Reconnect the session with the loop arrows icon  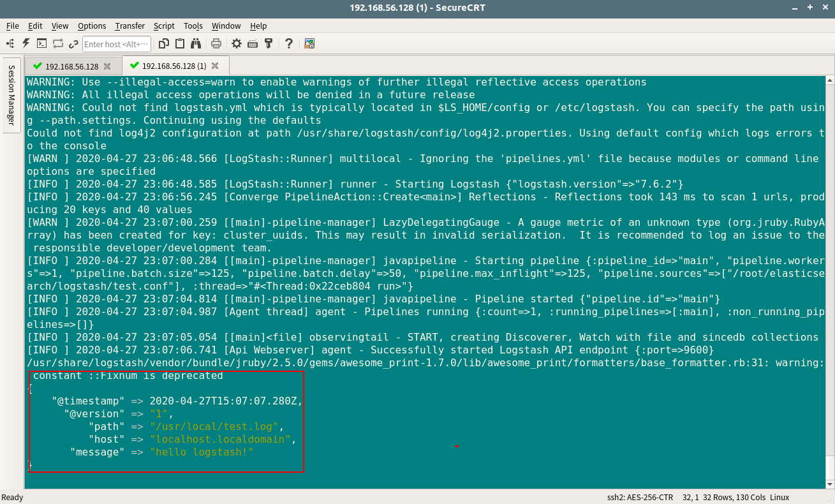(x=57, y=43)
